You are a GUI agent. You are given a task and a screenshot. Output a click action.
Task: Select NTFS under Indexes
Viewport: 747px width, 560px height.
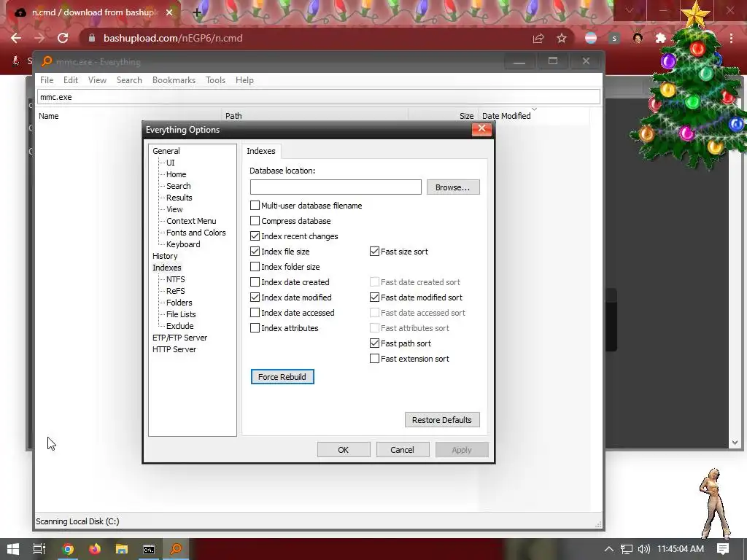coord(175,279)
